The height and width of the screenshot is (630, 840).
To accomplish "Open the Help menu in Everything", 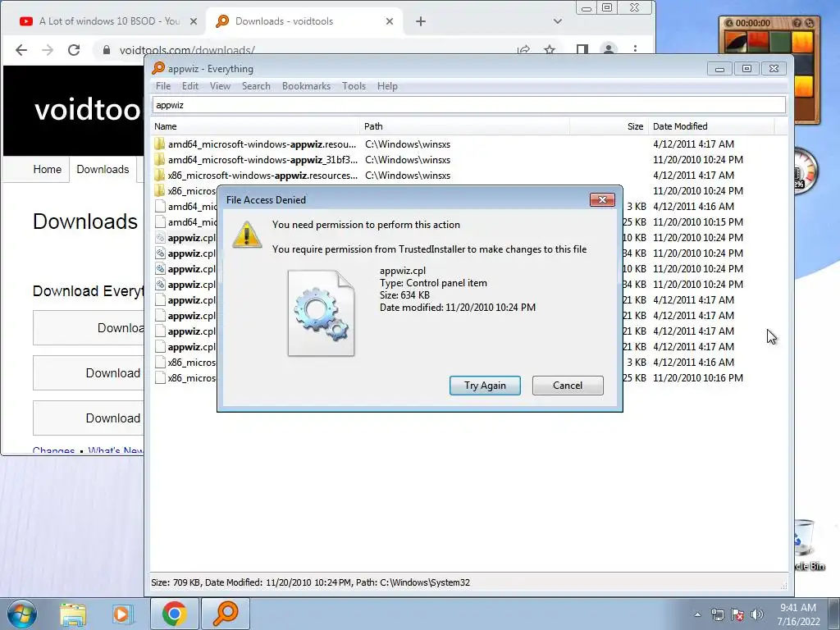I will (387, 86).
